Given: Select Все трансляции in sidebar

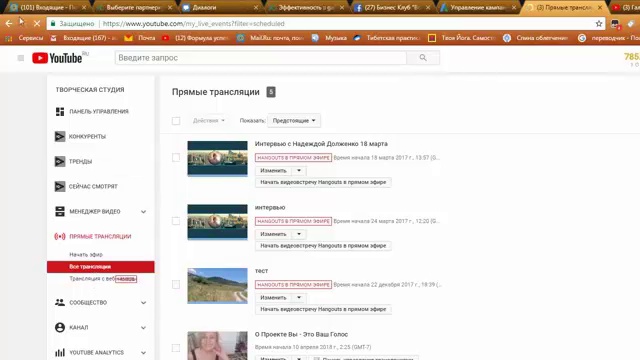Looking at the screenshot, I should point(100,267).
